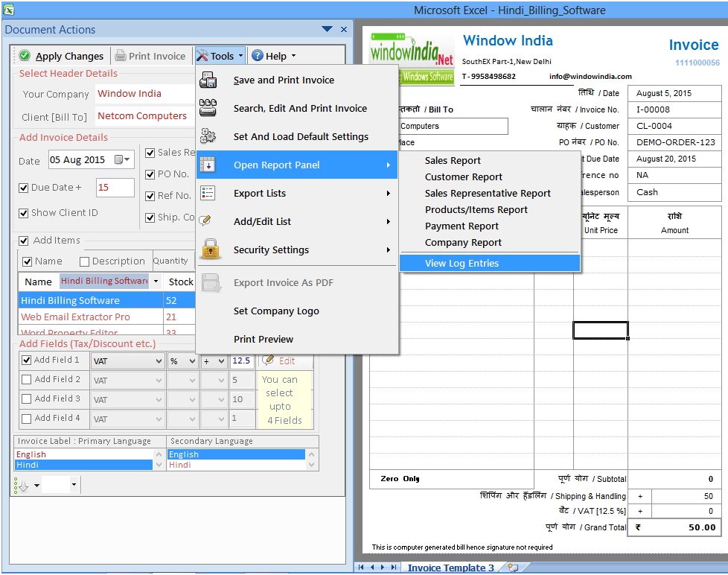Click the Excel icon in the title bar
The image size is (728, 575).
point(8,9)
